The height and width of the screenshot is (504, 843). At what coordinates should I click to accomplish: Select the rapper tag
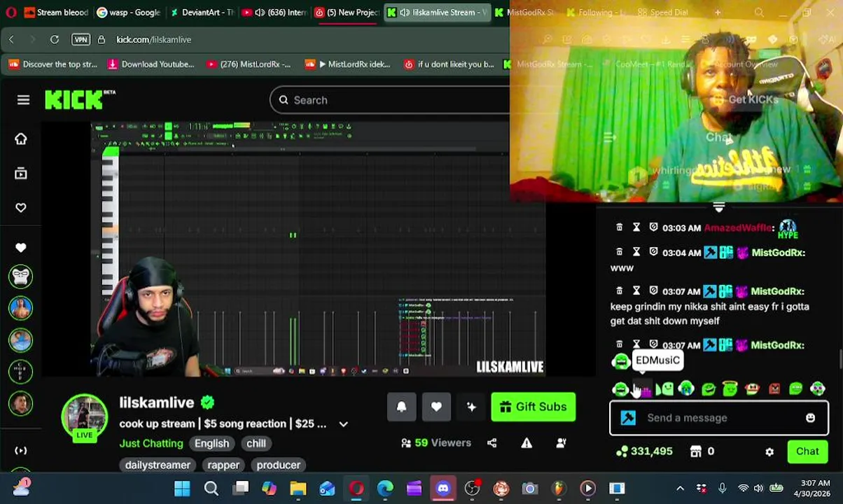click(x=223, y=465)
